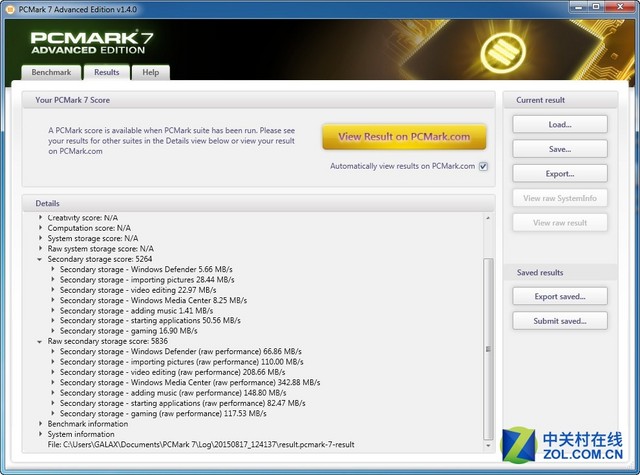Viewport: 640px width, 475px height.
Task: Click View raw result button
Action: [560, 222]
